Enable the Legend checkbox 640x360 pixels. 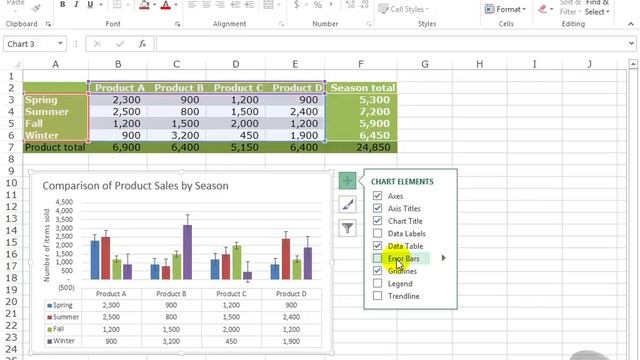point(378,283)
